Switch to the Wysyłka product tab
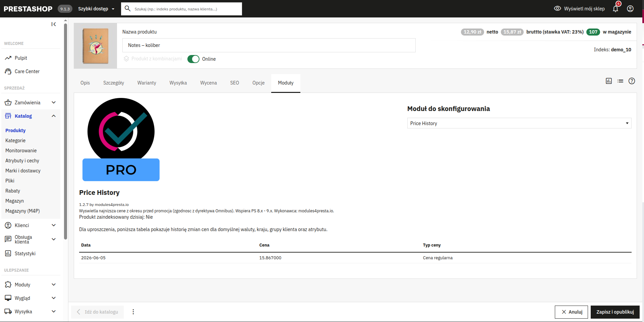This screenshot has width=644, height=322. pyautogui.click(x=178, y=83)
